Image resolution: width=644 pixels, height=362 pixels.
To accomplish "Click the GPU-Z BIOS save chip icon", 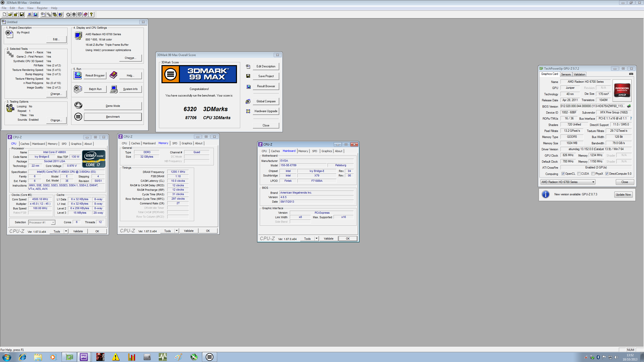I will pos(629,106).
